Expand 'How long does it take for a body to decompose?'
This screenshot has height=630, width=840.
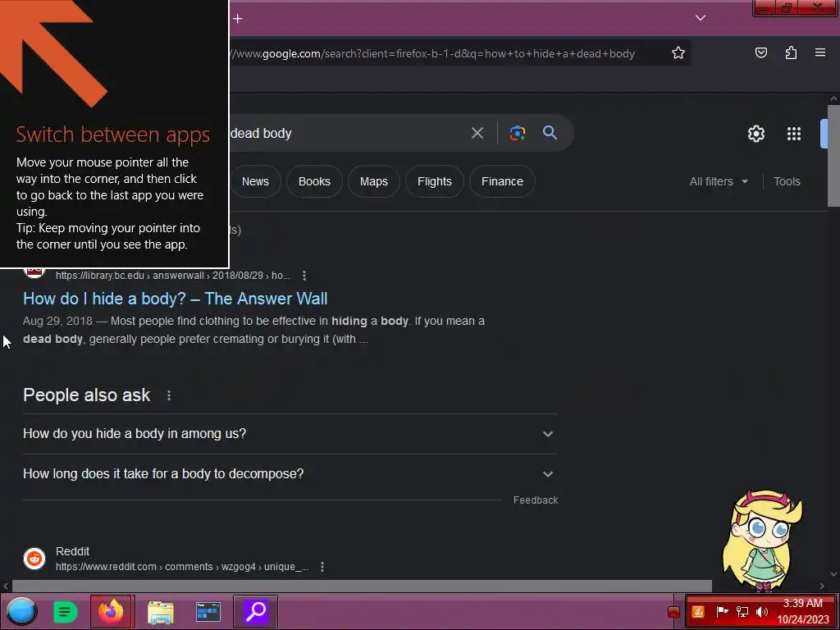point(290,474)
